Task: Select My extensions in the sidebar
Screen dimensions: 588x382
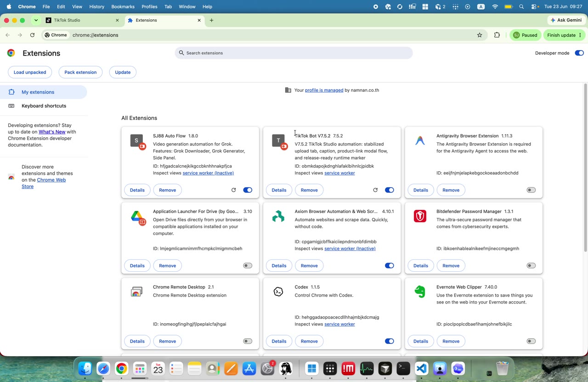Action: [x=44, y=92]
